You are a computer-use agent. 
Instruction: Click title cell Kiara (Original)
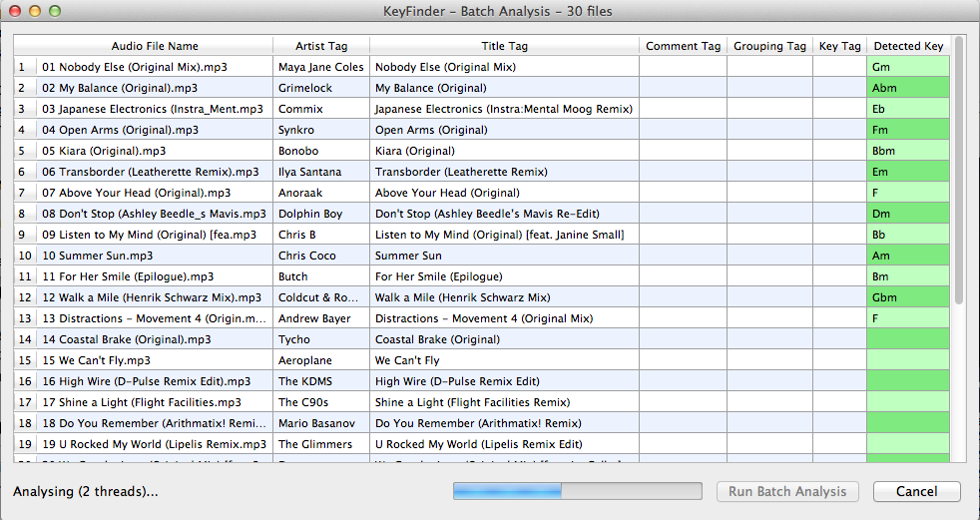coord(504,151)
